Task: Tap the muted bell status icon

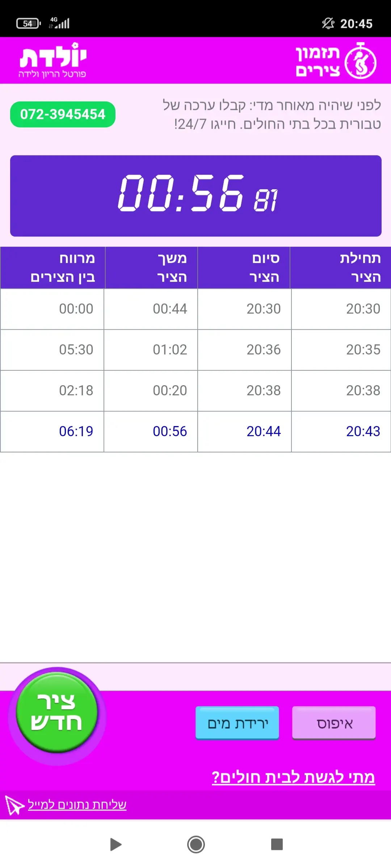Action: pos(328,24)
